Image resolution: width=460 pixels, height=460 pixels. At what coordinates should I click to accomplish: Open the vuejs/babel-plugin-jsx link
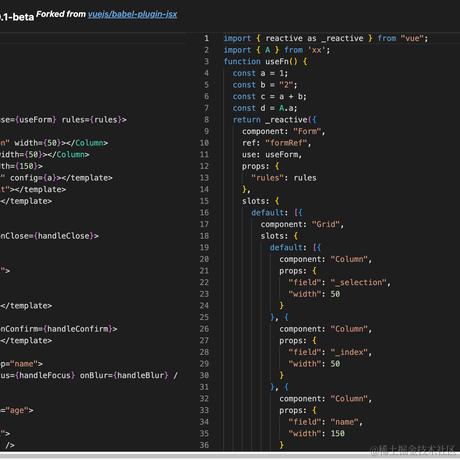(x=132, y=14)
